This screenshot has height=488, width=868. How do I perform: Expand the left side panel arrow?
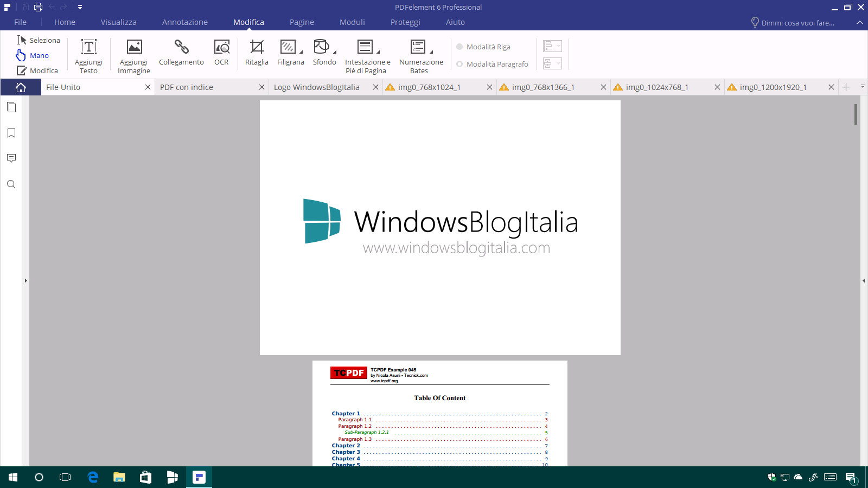click(25, 281)
